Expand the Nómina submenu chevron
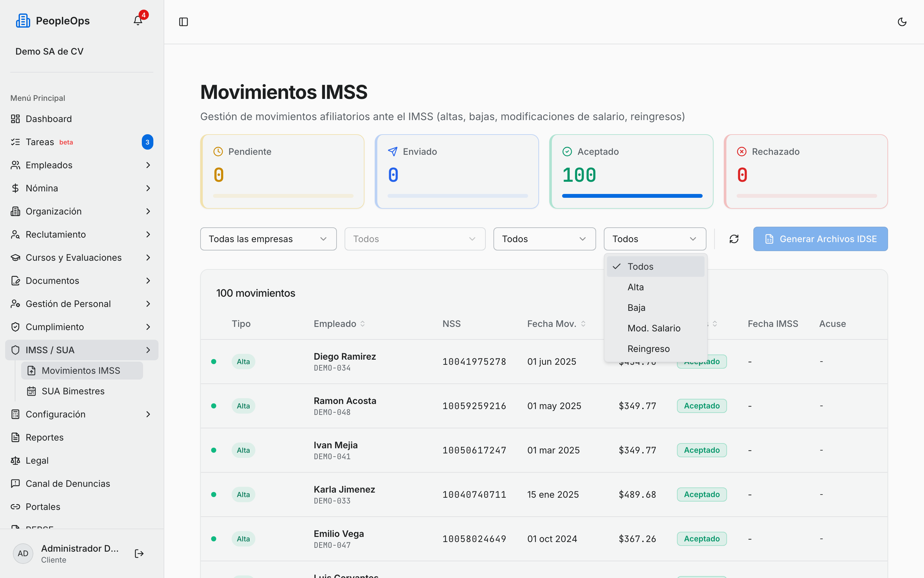Viewport: 924px width, 578px height. pos(148,188)
